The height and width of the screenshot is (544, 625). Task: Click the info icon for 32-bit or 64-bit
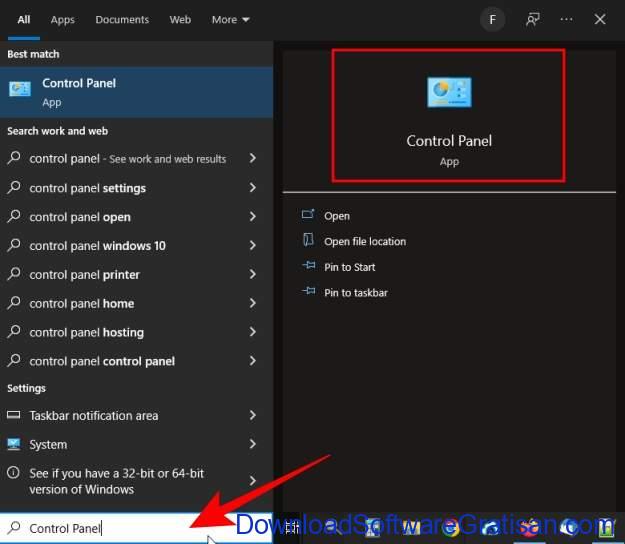pyautogui.click(x=13, y=473)
